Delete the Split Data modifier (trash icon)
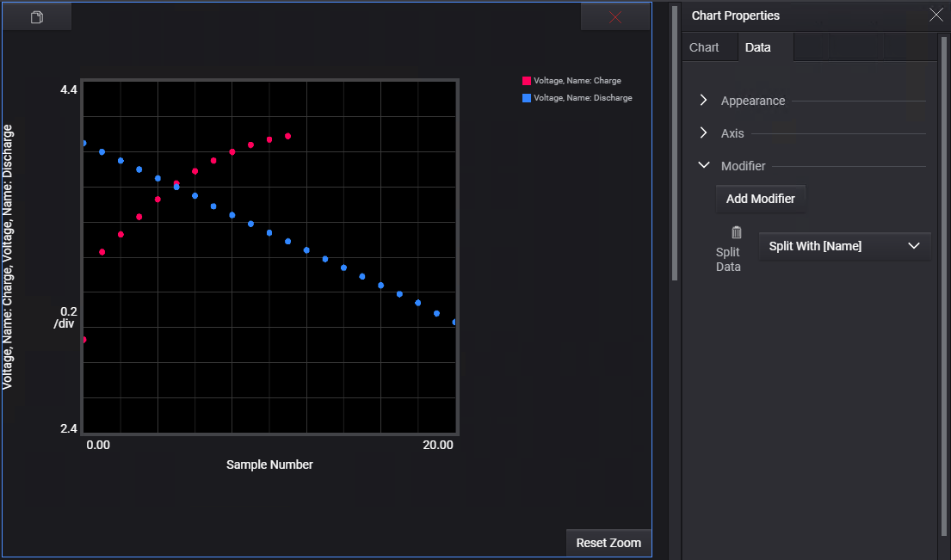Viewport: 951px width, 560px height. (x=737, y=232)
